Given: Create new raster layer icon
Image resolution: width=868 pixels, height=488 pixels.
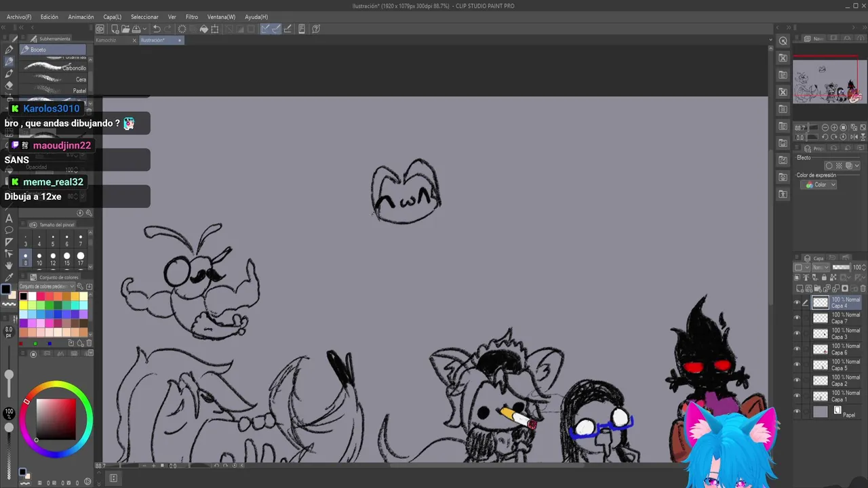Looking at the screenshot, I should [x=799, y=288].
